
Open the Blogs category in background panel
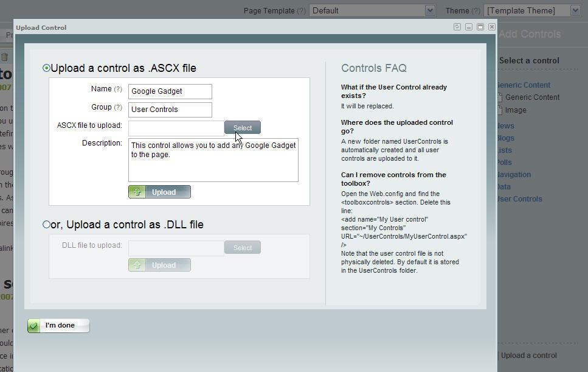tap(506, 138)
